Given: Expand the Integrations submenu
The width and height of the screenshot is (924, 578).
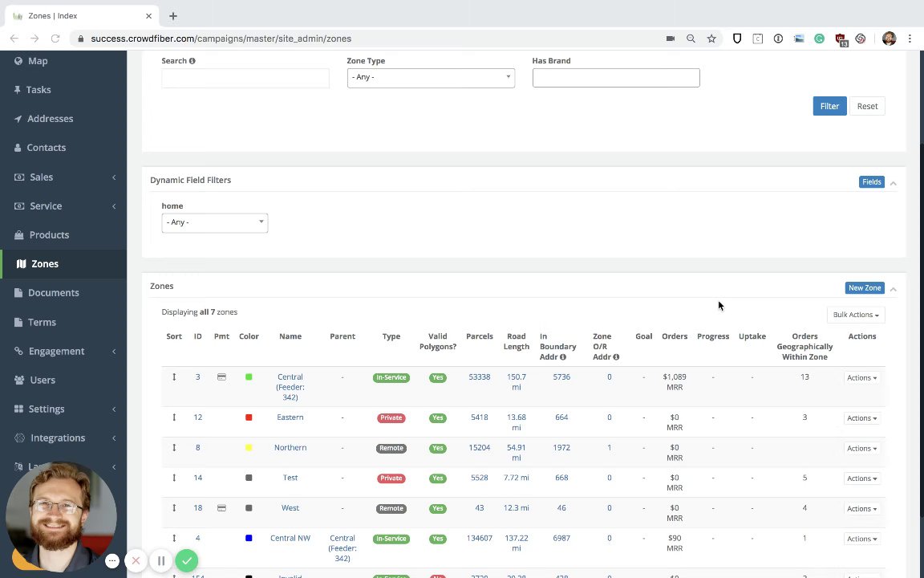Looking at the screenshot, I should [63, 438].
